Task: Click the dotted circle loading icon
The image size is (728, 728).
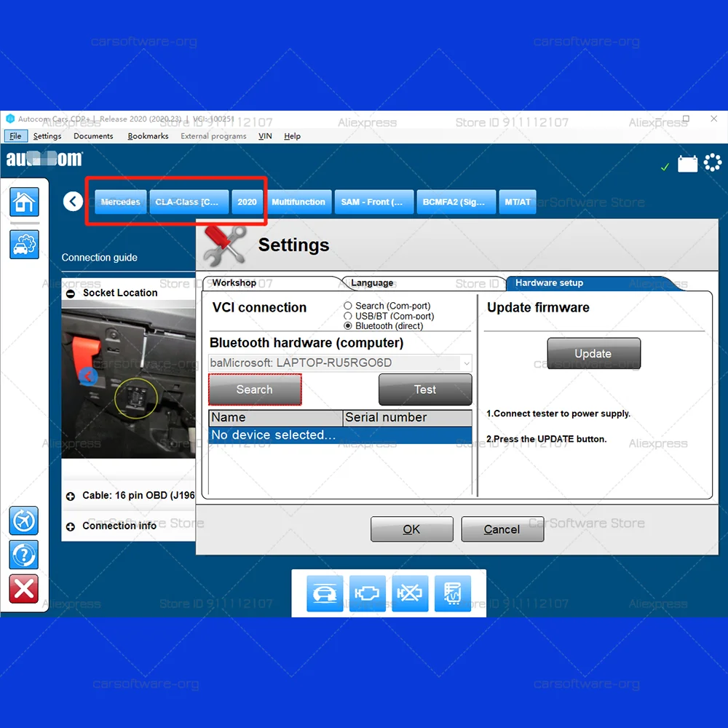Action: [713, 162]
